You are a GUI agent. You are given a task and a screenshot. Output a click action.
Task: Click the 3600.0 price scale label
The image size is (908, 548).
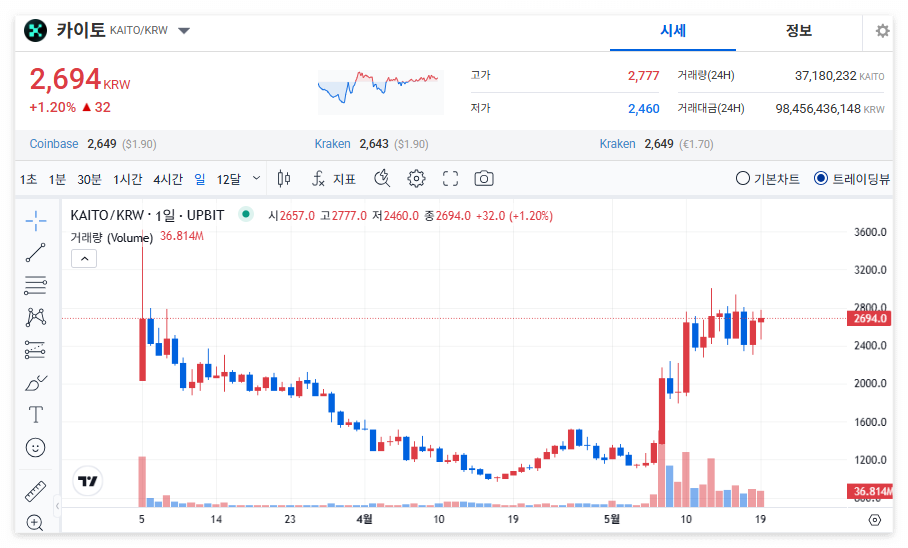pos(870,232)
